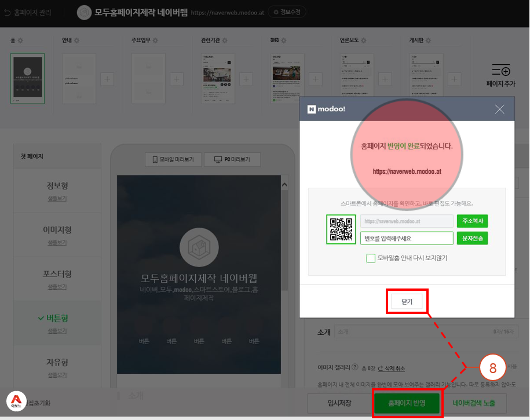Screen dimensions: 530x420
Task: Select the 안내 page thumbnail
Action: 79,78
